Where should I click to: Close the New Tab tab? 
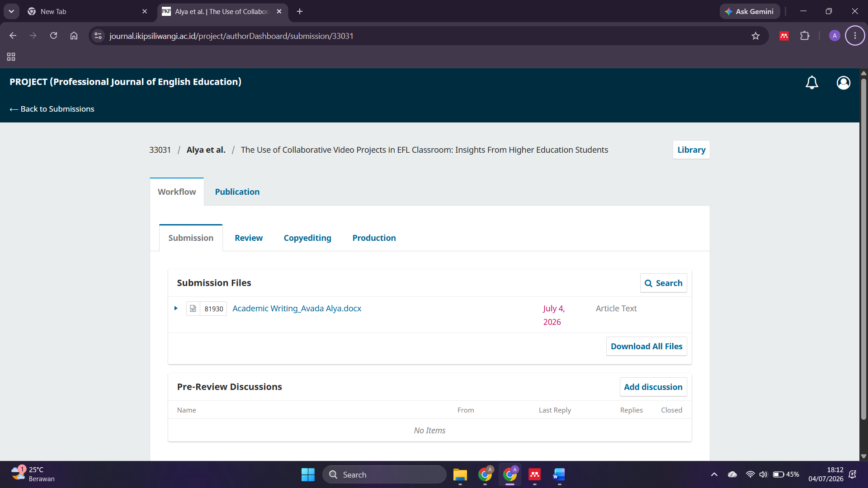coord(145,11)
